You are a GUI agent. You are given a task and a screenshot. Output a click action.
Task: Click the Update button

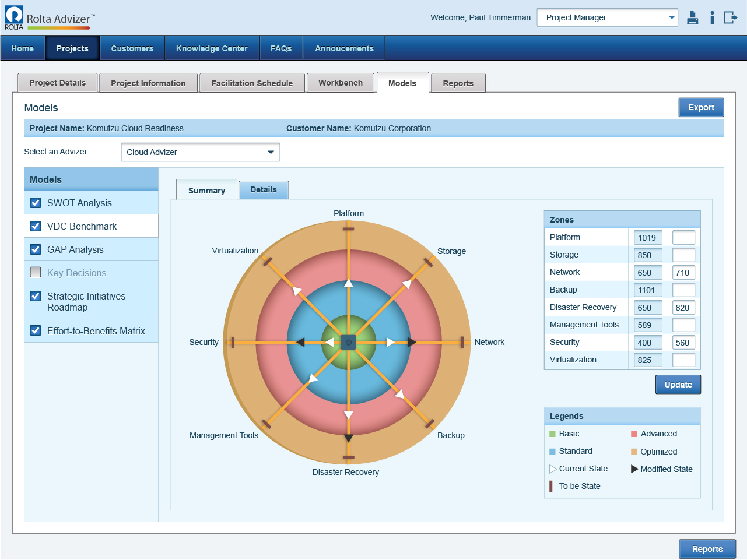click(678, 385)
